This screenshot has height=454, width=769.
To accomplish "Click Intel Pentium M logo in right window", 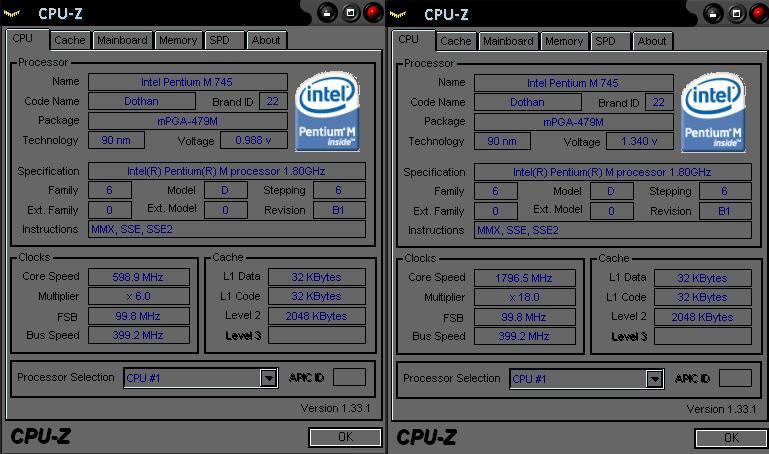I will (x=713, y=112).
